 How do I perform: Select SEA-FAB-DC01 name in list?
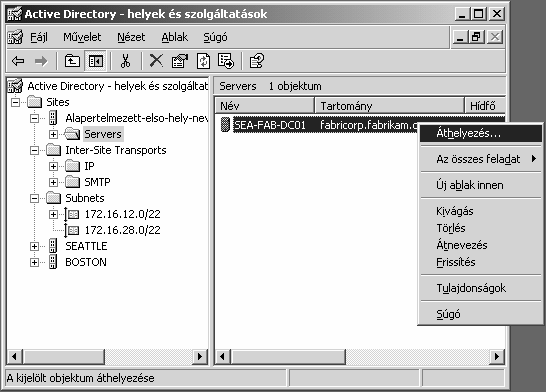pos(270,125)
